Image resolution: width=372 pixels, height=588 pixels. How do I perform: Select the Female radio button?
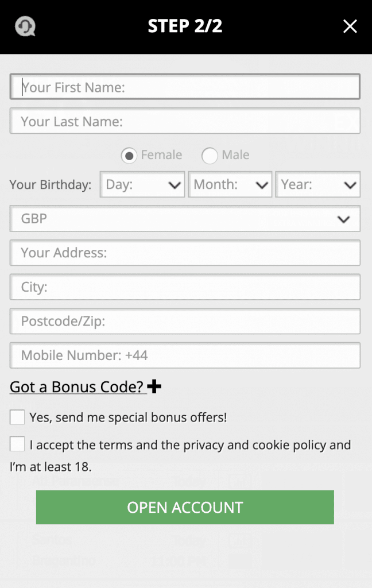(x=130, y=156)
